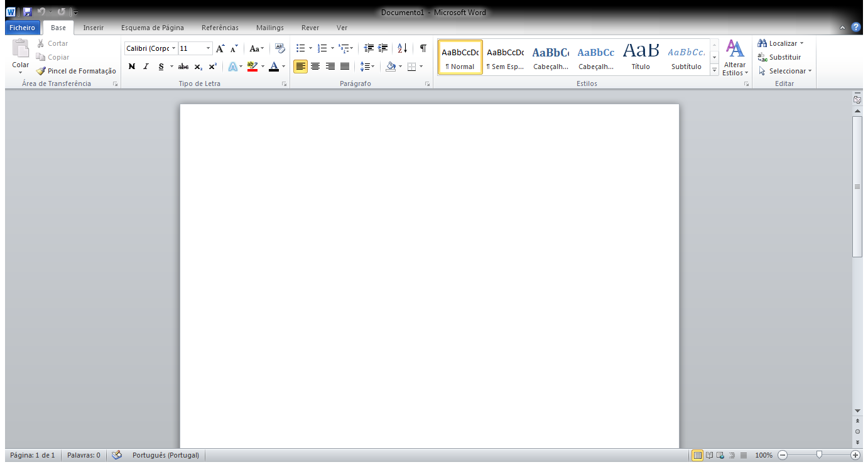Image resolution: width=868 pixels, height=467 pixels.
Task: Click the Save icon in quick access toolbar
Action: [27, 11]
